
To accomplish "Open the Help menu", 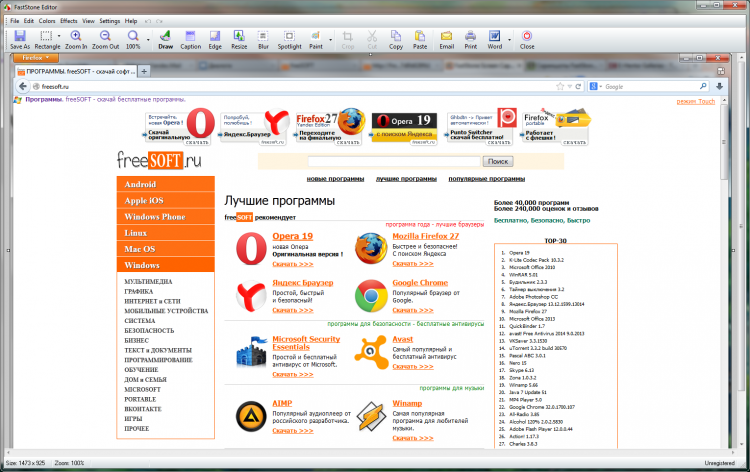I will pos(131,21).
